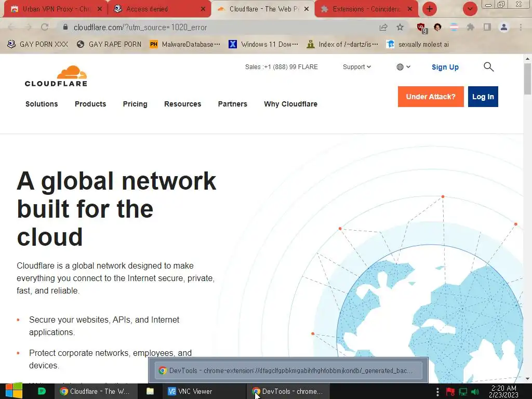Screen dimensions: 532x399
Task: Open the extensions puzzle piece menu
Action: (x=471, y=27)
